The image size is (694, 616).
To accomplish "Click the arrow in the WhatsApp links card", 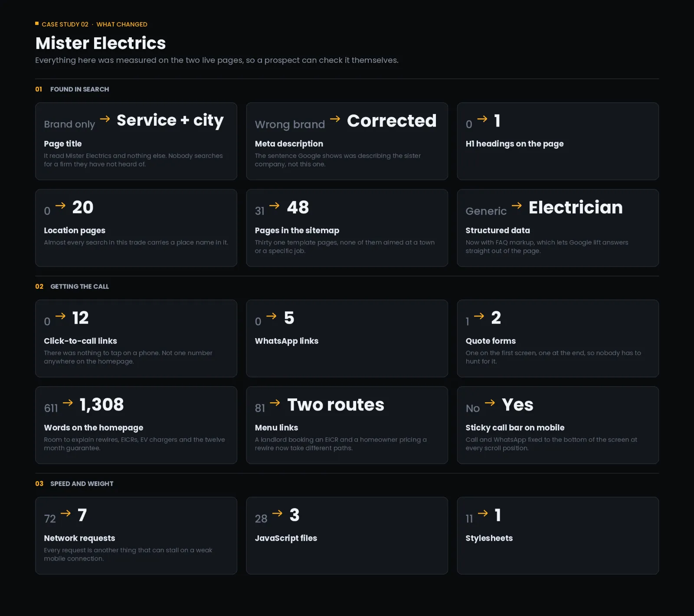I will pos(272,316).
